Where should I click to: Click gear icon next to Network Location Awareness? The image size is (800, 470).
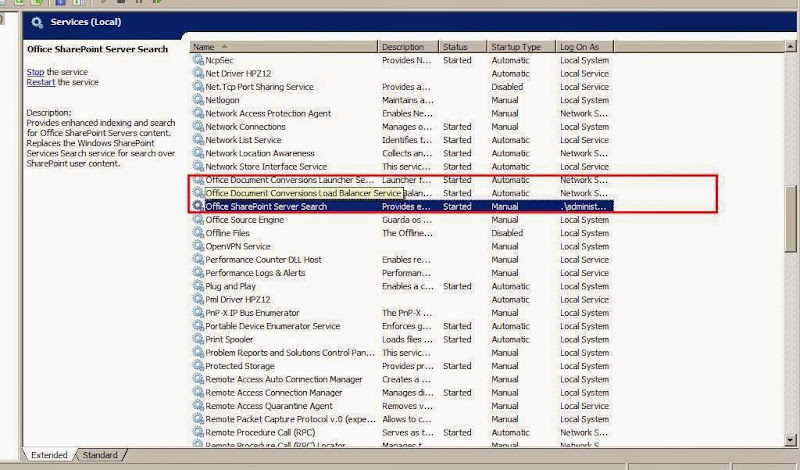click(197, 153)
